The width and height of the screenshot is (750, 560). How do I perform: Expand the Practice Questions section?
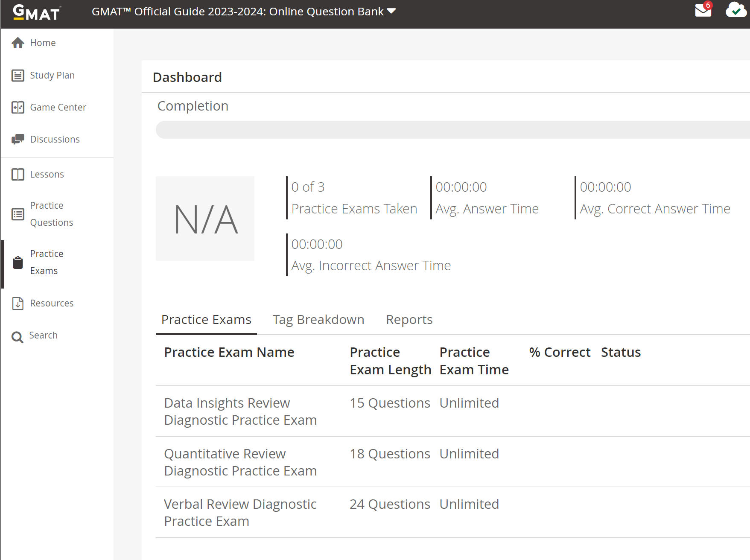[x=51, y=213]
